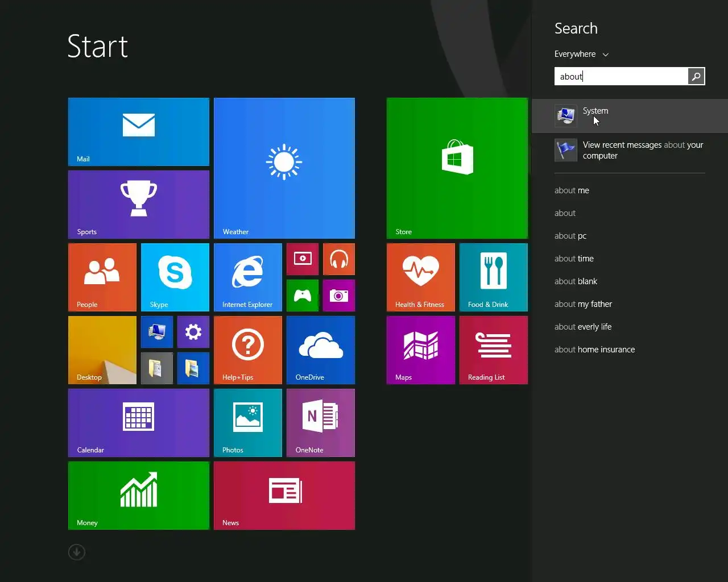Show all apps with down arrow
Screen dimensions: 728x582
(x=77, y=552)
